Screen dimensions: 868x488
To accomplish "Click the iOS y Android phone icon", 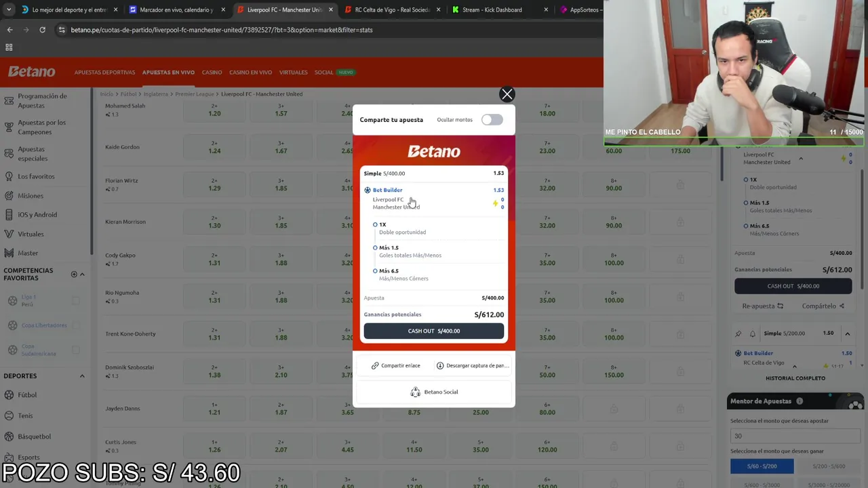I will tap(9, 214).
